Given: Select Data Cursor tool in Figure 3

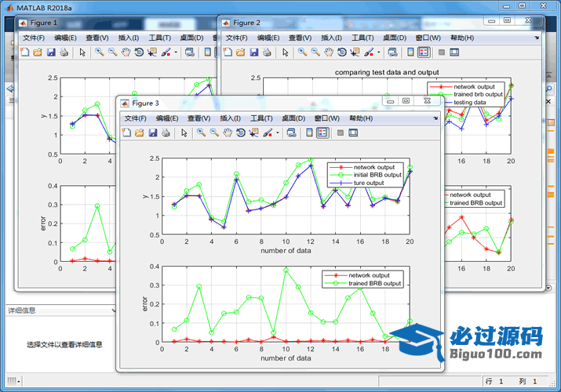Looking at the screenshot, I should click(x=253, y=133).
